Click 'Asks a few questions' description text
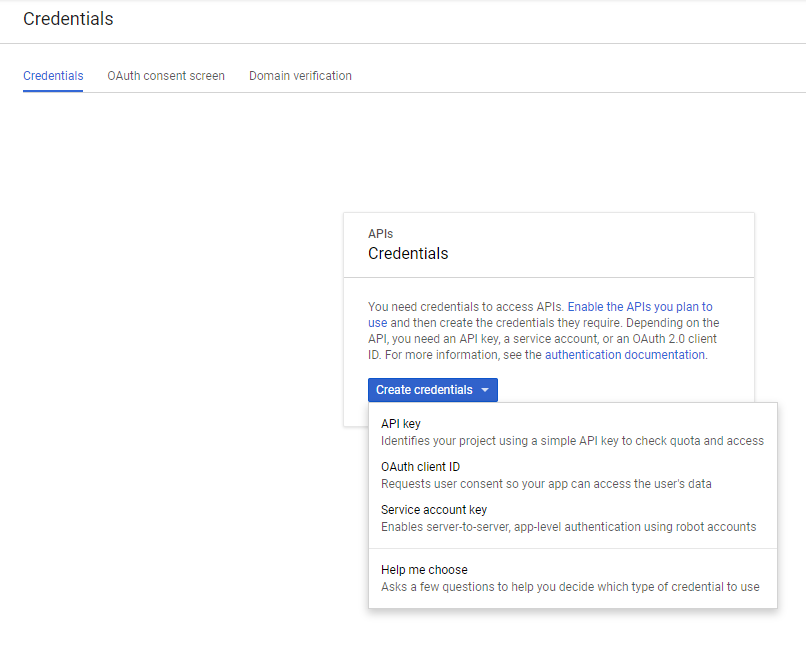The height and width of the screenshot is (652, 806). (x=570, y=587)
